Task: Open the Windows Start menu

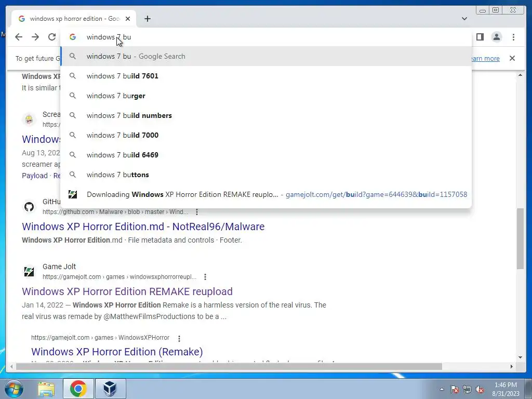Action: [14, 389]
